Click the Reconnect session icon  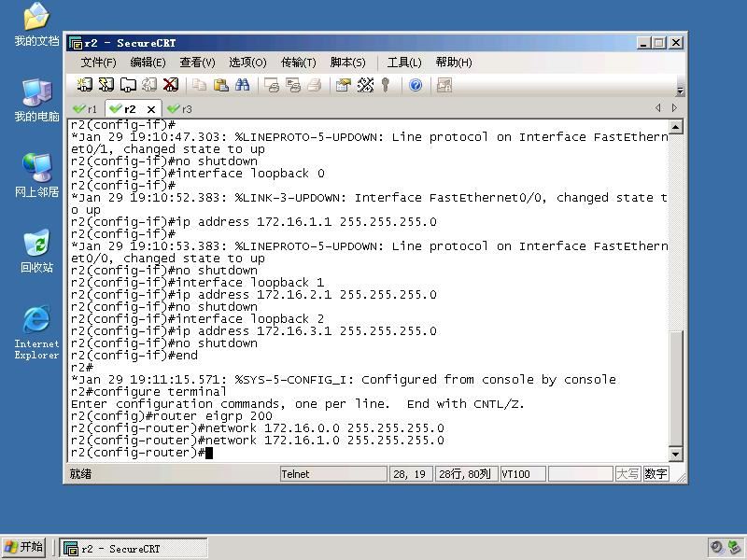coord(149,85)
